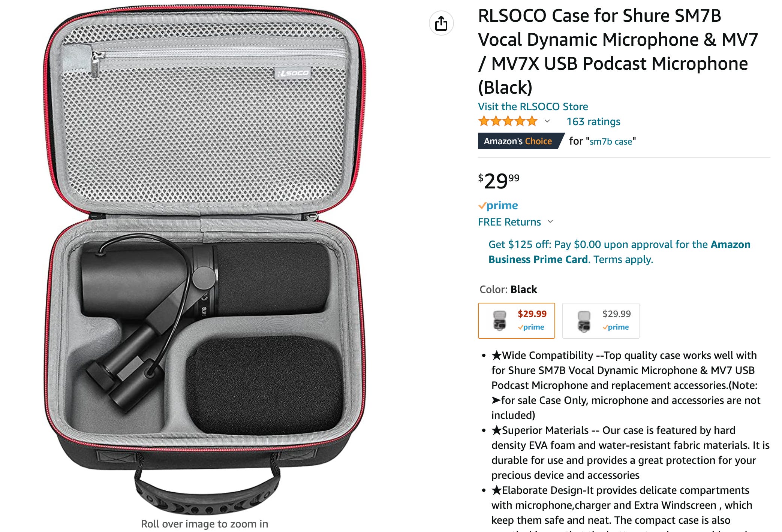This screenshot has height=532, width=782.
Task: Select the second color variant at $29.99
Action: [601, 321]
